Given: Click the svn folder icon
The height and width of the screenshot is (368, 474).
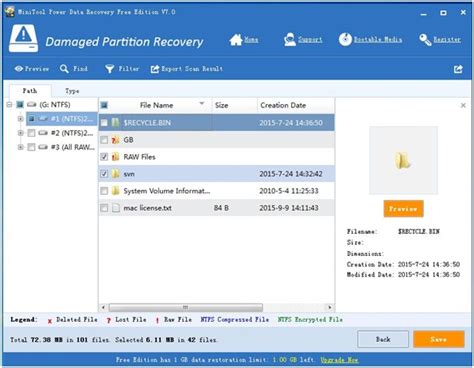Looking at the screenshot, I should 116,174.
